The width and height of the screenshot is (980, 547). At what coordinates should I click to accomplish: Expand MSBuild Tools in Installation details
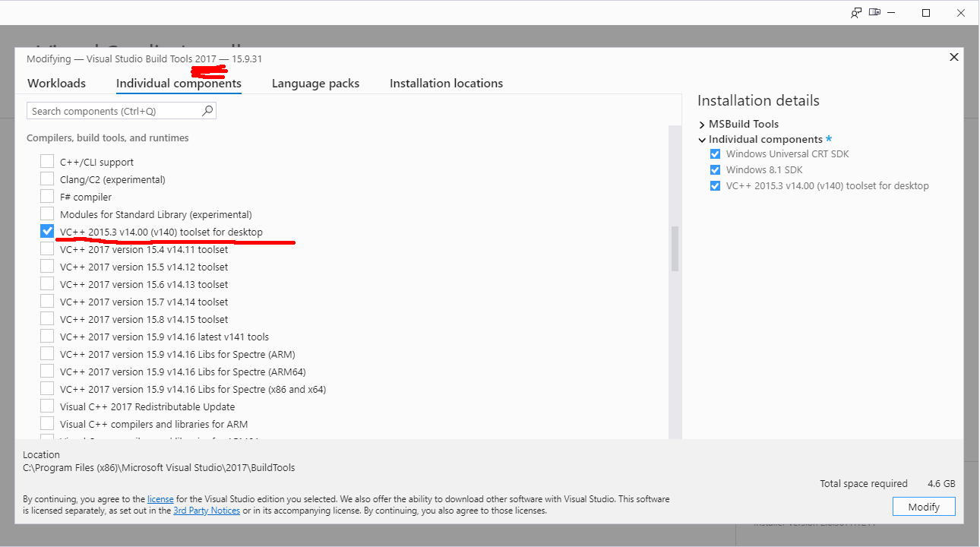point(702,125)
